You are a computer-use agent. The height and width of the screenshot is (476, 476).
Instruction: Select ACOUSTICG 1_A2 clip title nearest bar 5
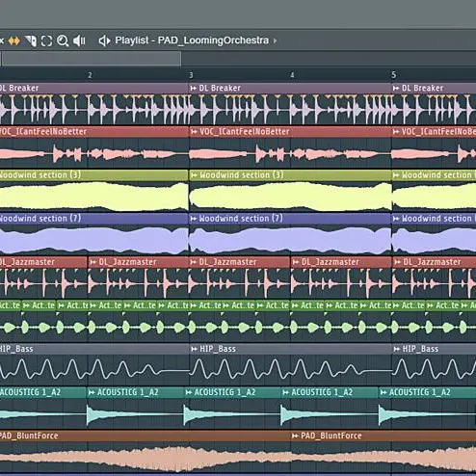[x=420, y=392]
